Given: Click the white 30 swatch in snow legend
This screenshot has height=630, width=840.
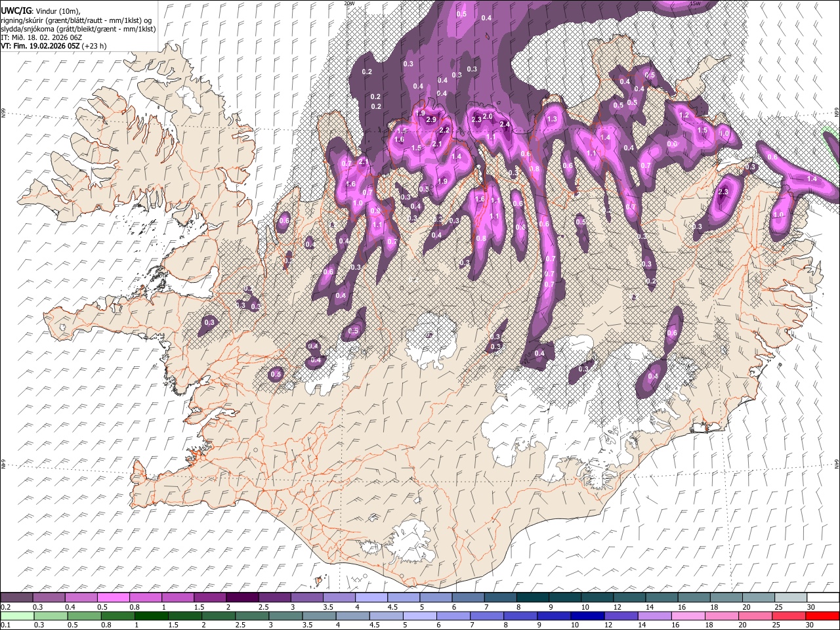Looking at the screenshot, I should (823, 598).
